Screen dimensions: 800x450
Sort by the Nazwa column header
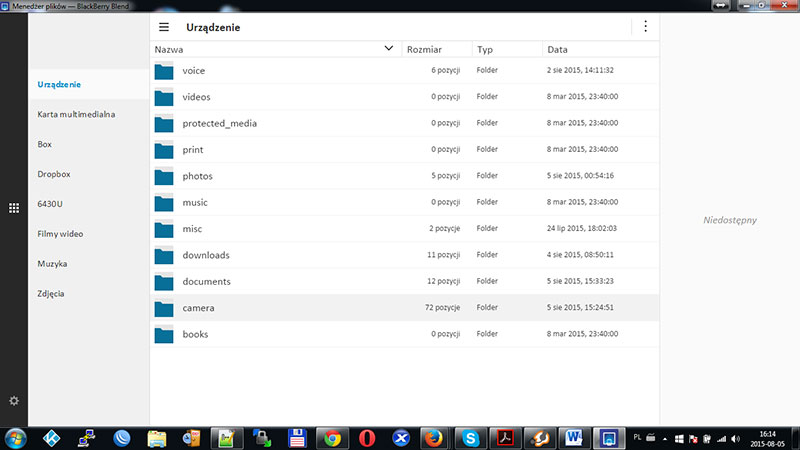click(169, 49)
